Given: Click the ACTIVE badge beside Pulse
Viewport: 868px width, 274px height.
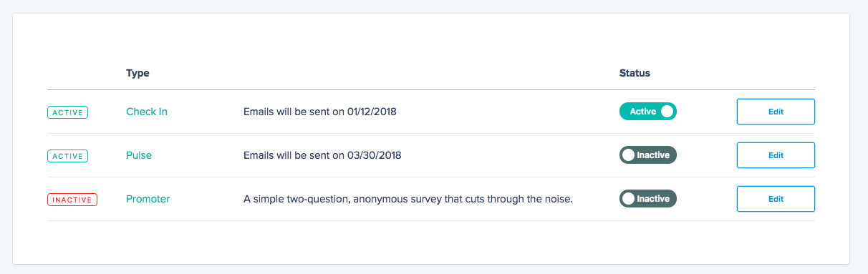Looking at the screenshot, I should click(67, 156).
